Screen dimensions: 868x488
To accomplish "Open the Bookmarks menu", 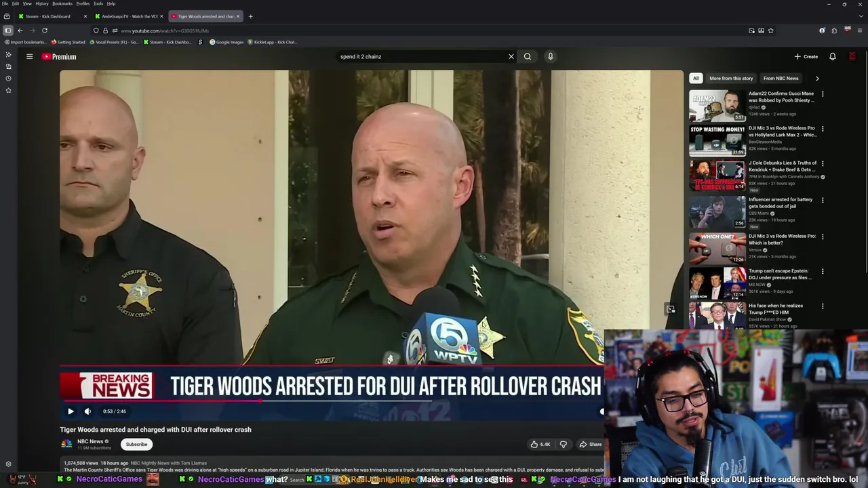I will click(x=62, y=3).
